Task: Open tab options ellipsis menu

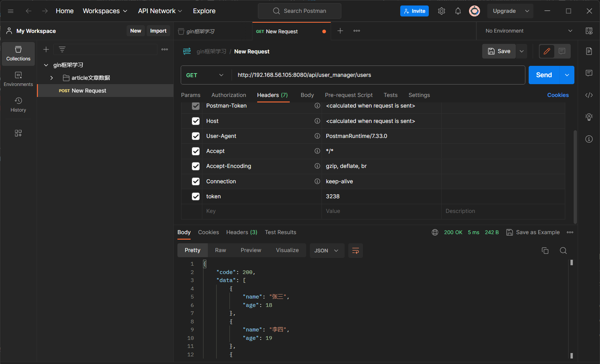Action: point(357,31)
